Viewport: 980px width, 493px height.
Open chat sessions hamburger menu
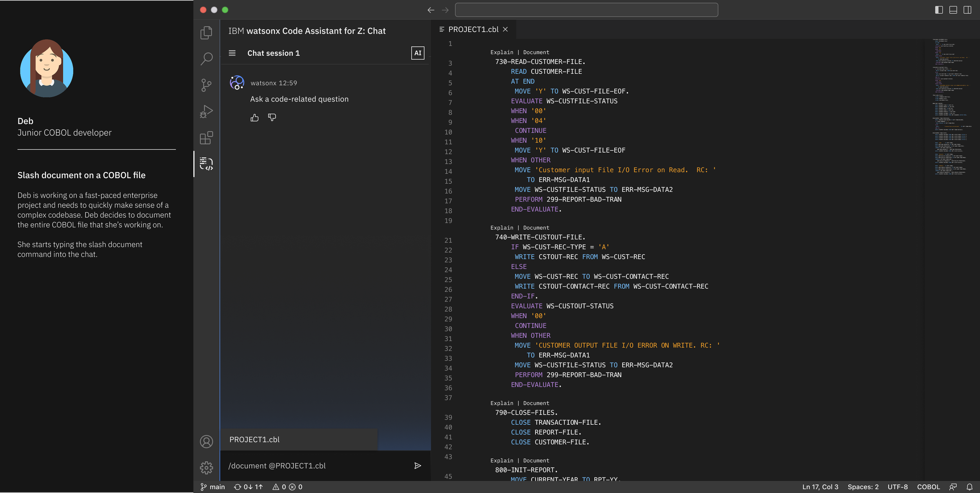click(x=232, y=53)
